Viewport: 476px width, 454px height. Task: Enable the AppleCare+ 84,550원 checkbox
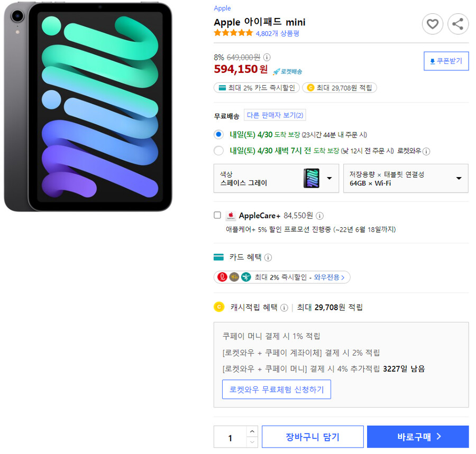217,215
